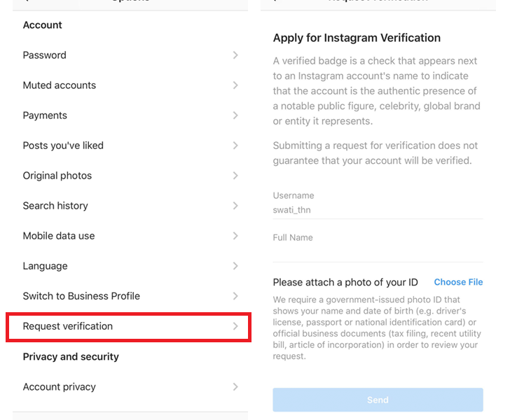
Task: Open the Request verification text entry
Action: click(68, 326)
